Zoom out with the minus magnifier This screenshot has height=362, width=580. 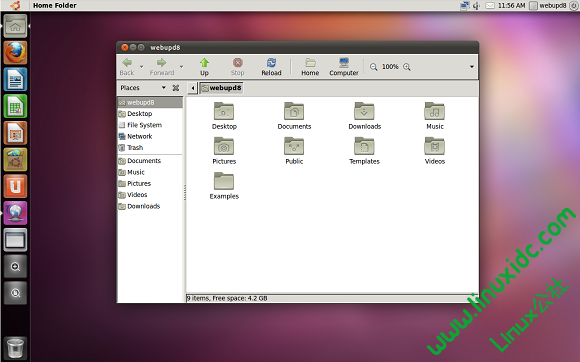tap(374, 67)
